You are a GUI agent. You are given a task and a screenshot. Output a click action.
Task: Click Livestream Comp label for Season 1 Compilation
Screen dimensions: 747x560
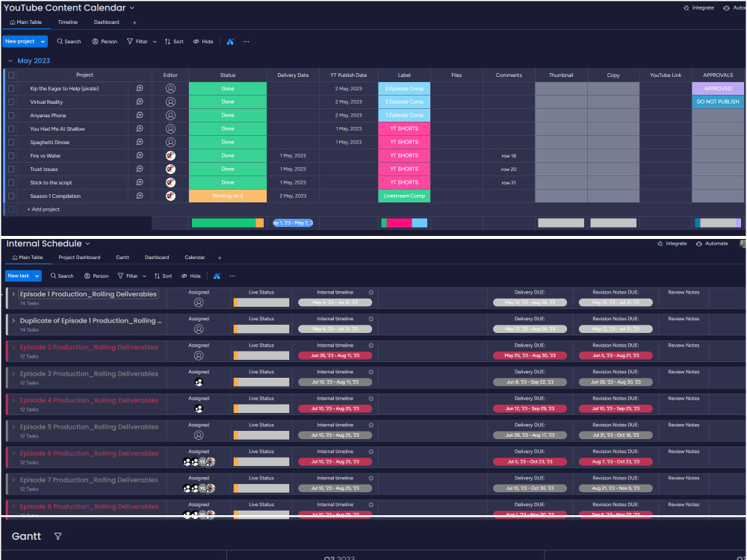(x=404, y=196)
